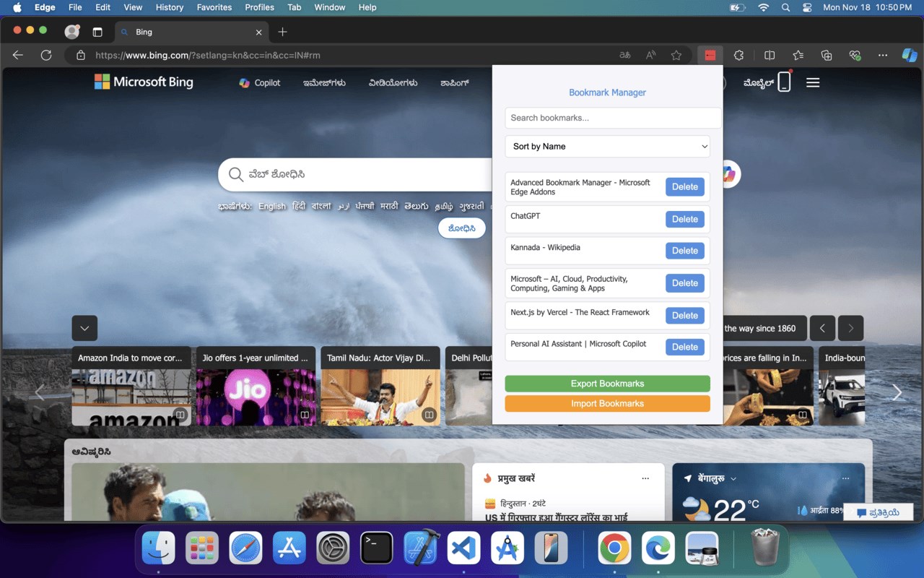Open the Bing hamburger menu

point(813,82)
